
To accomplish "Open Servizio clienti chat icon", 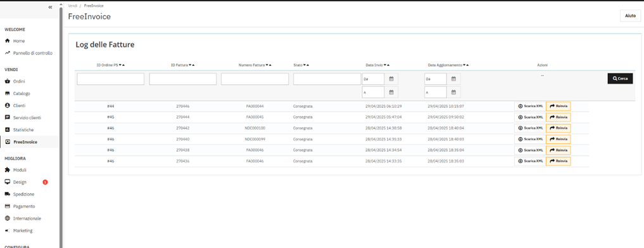I will click(x=7, y=117).
